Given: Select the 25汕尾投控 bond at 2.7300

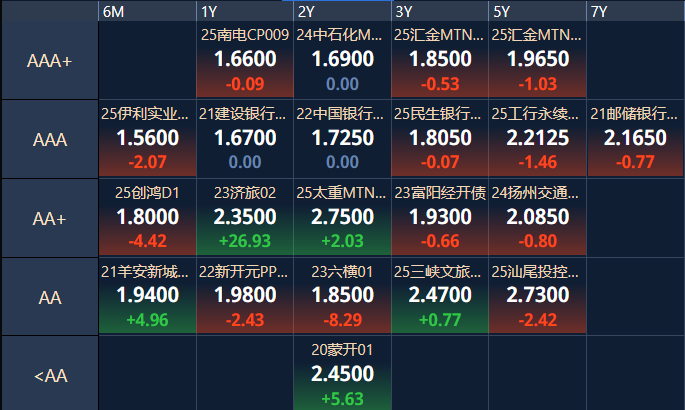Looking at the screenshot, I should point(538,296).
